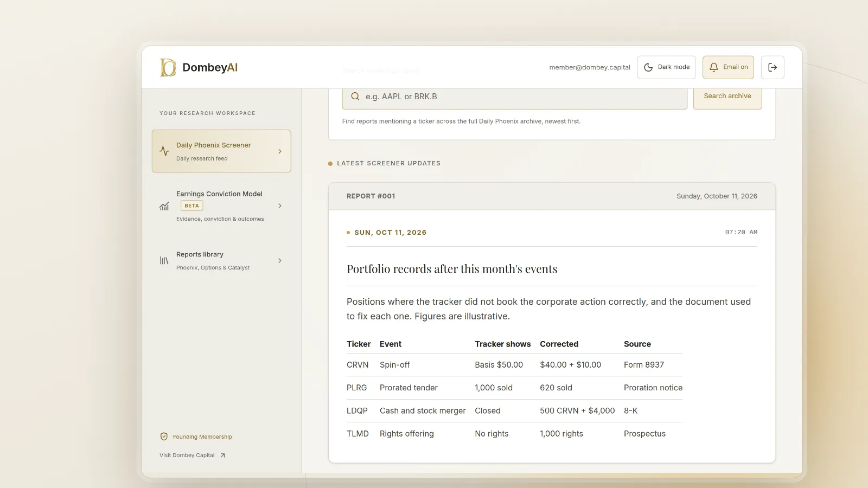Viewport: 868px width, 488px height.
Task: Click the sign out icon button
Action: [773, 67]
